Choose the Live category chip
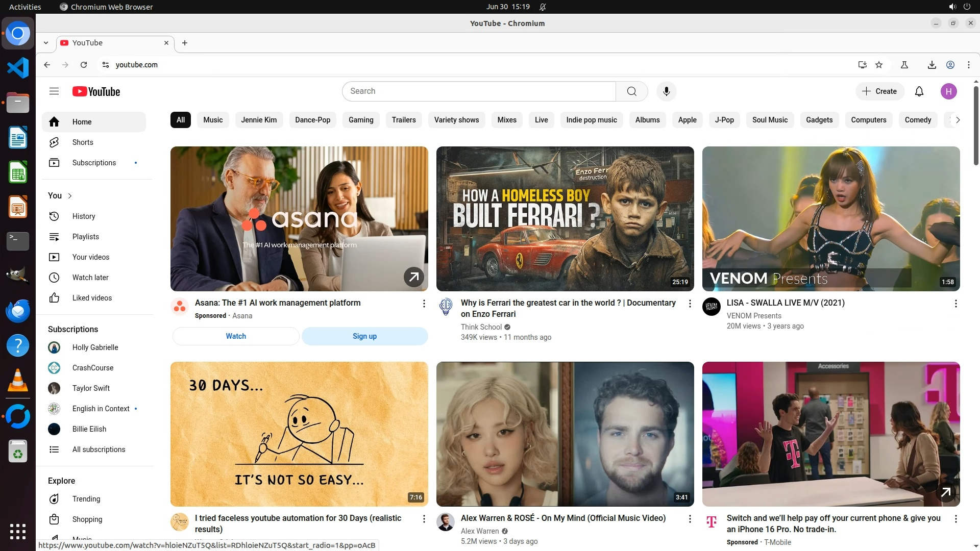Viewport: 980px width, 551px height. [541, 120]
